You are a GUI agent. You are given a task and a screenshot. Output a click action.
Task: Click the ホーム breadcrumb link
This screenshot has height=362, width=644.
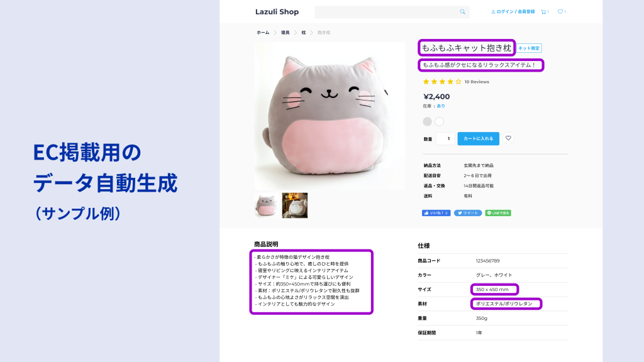click(263, 33)
